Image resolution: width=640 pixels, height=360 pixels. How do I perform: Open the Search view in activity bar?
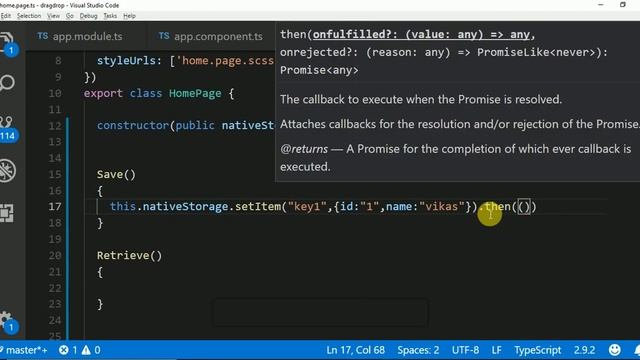tap(7, 83)
